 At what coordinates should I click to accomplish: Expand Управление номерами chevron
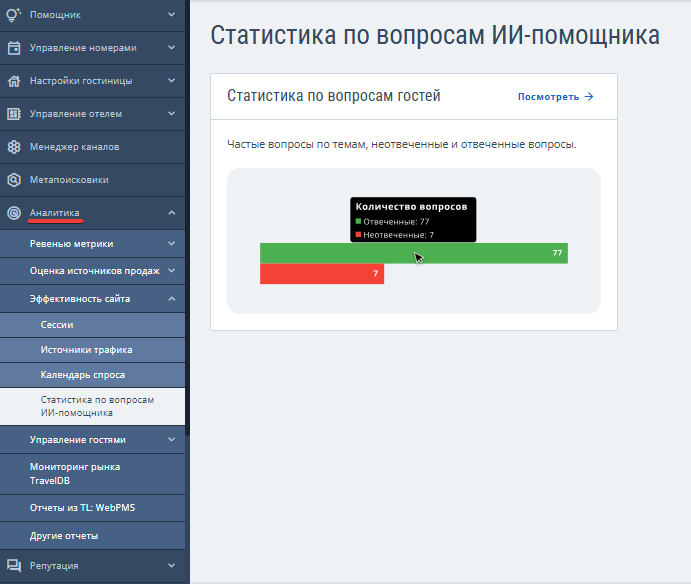coord(171,48)
